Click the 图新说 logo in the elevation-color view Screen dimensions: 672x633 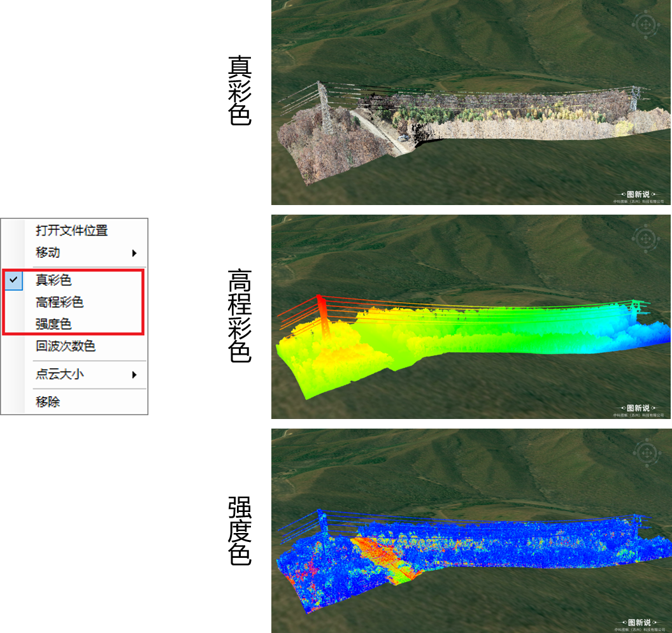coord(638,408)
